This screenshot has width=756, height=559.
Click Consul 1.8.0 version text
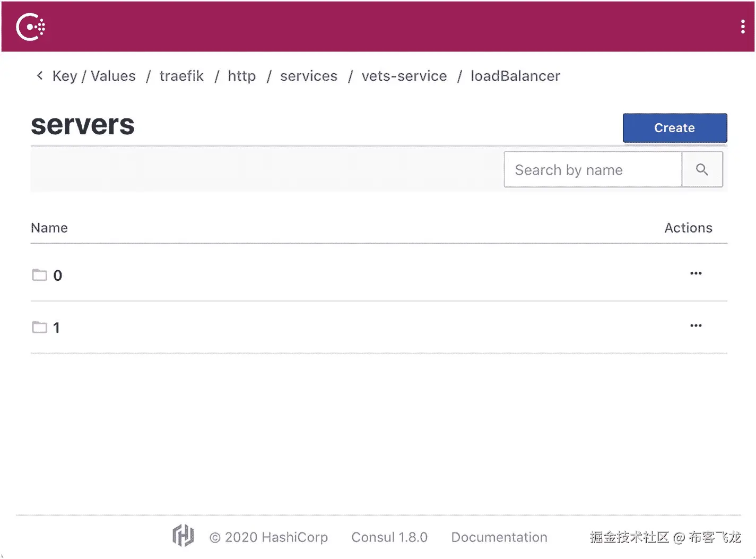[389, 537]
